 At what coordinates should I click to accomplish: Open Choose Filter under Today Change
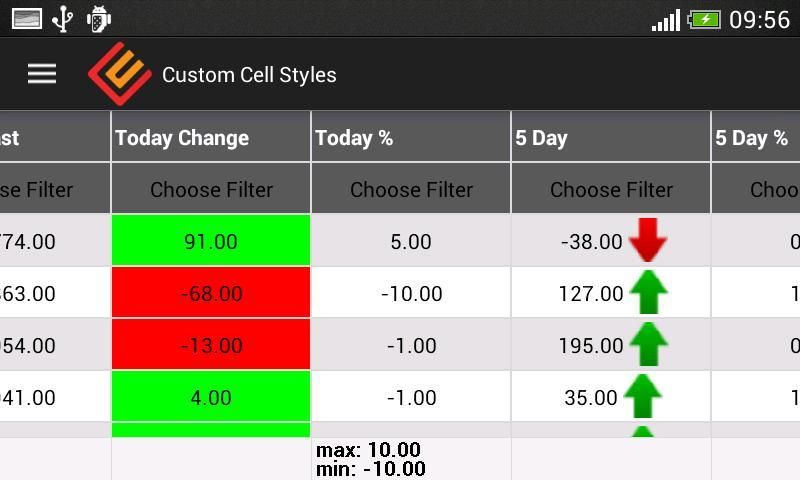[211, 189]
